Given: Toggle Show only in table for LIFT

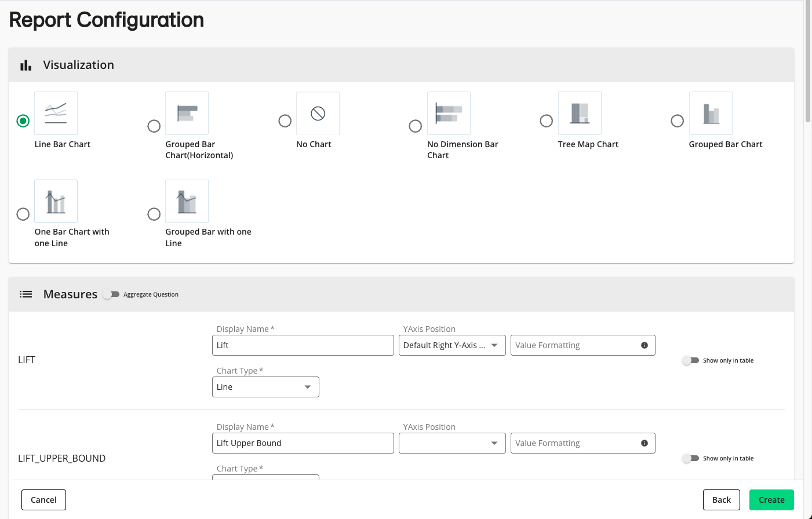Looking at the screenshot, I should click(690, 360).
